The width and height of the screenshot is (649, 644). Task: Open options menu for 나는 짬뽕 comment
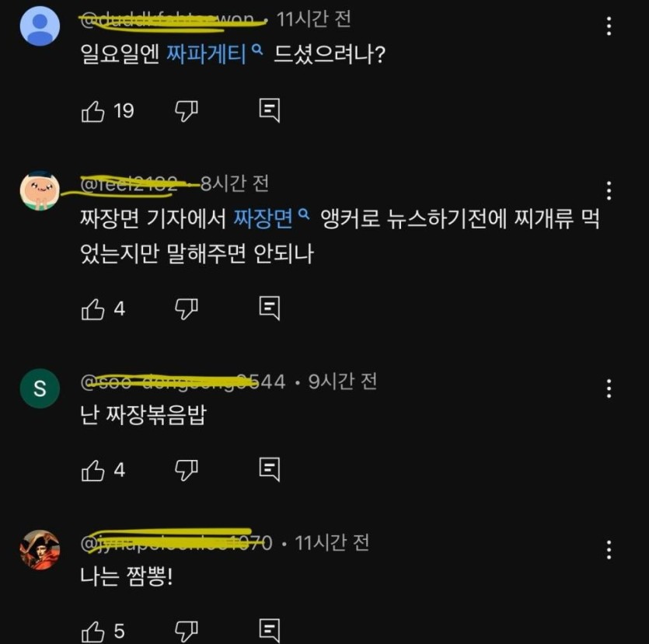point(609,549)
